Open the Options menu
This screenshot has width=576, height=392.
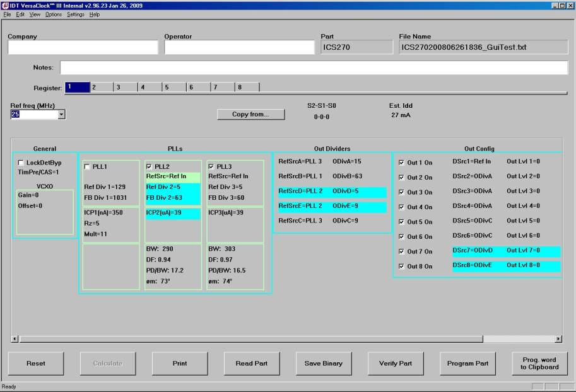(54, 14)
